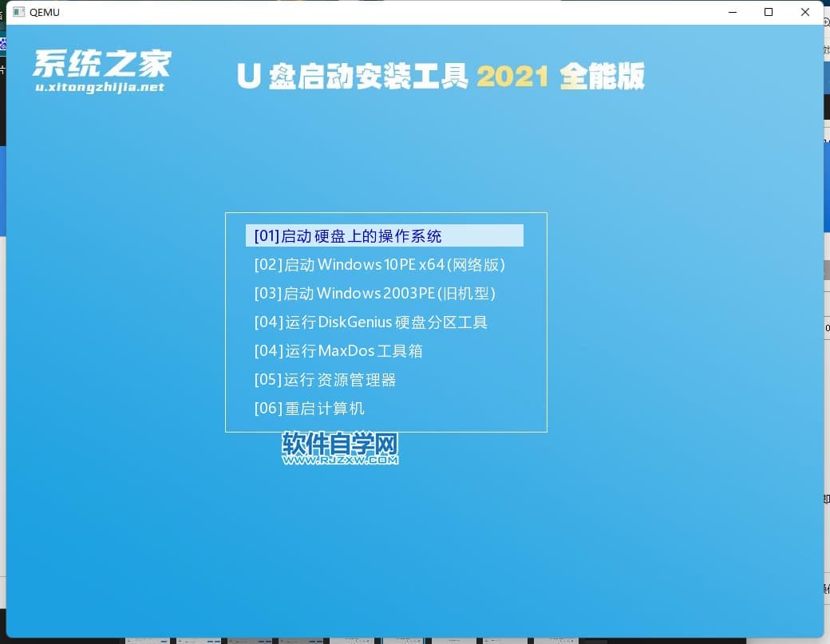Click the yellow 2021 text in heading
The image size is (830, 644).
[x=513, y=77]
